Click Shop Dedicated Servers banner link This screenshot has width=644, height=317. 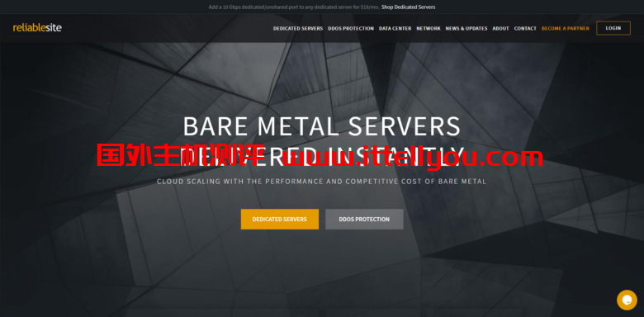[x=408, y=7]
